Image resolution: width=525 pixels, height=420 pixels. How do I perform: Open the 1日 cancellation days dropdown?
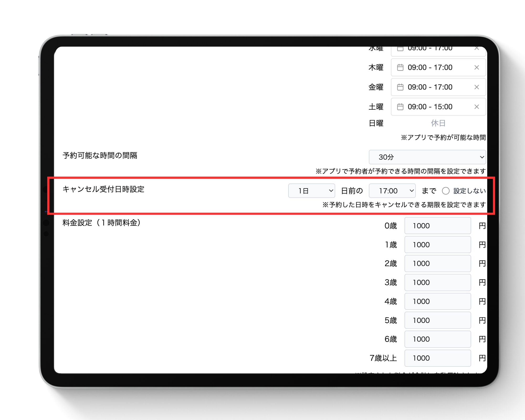click(311, 191)
